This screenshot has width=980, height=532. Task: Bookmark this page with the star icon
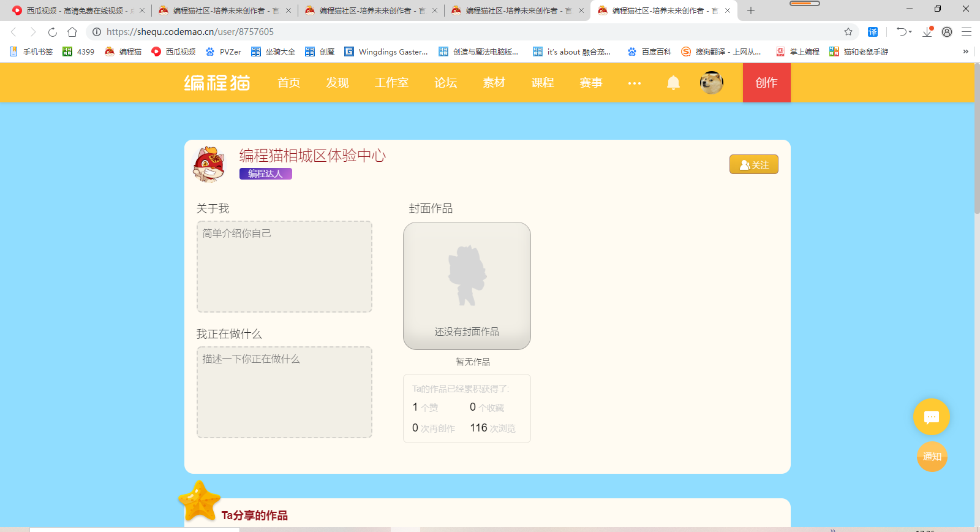848,32
